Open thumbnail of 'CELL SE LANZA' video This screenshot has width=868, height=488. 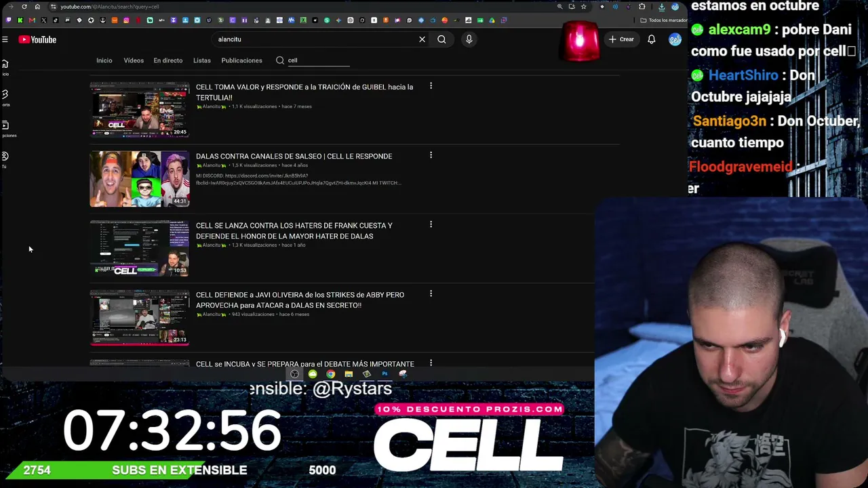[140, 248]
